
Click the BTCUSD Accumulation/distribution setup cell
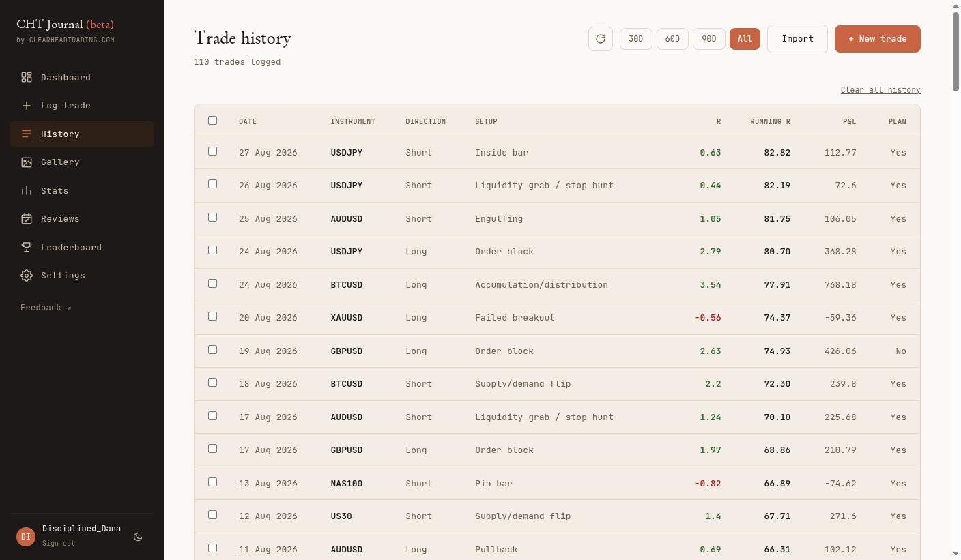pos(541,285)
